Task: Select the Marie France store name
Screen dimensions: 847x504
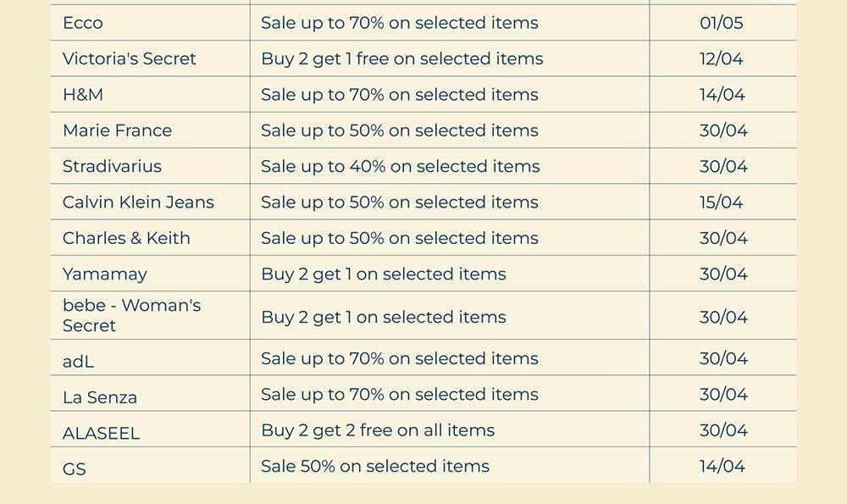Action: click(117, 130)
